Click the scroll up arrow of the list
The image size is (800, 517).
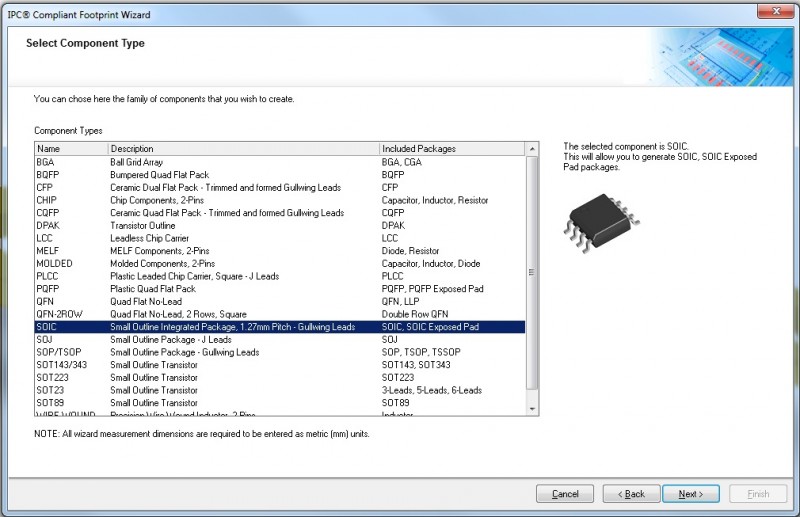click(532, 149)
